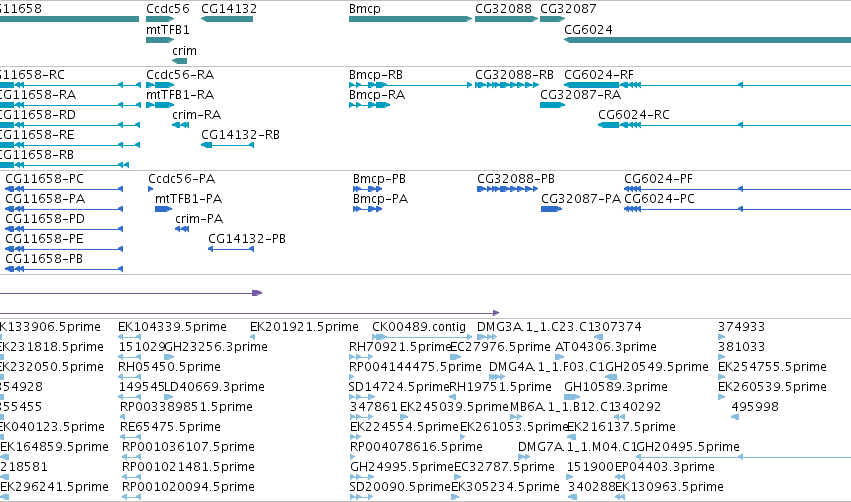Click protein CG11658-PC label
The width and height of the screenshot is (851, 502).
click(45, 179)
